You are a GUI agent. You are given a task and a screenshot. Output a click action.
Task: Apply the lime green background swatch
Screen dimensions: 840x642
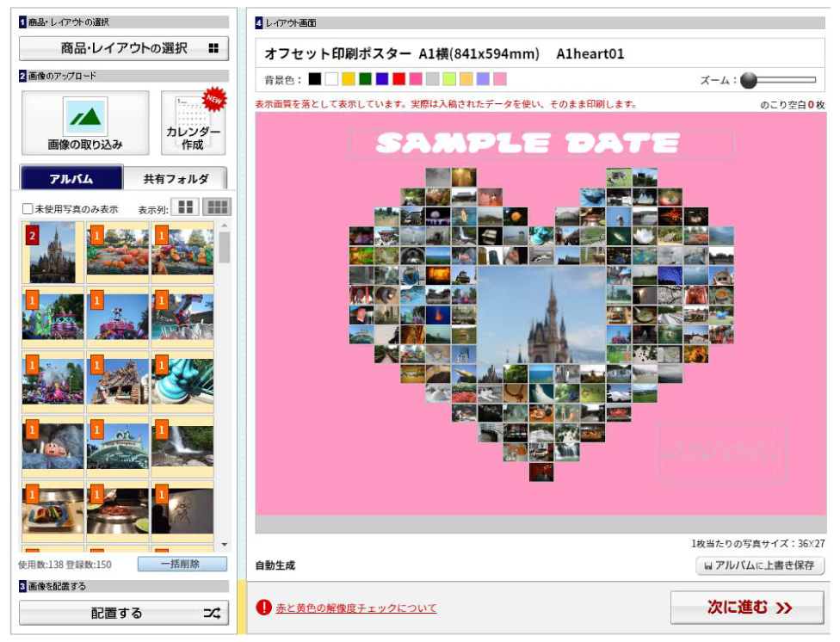[449, 79]
